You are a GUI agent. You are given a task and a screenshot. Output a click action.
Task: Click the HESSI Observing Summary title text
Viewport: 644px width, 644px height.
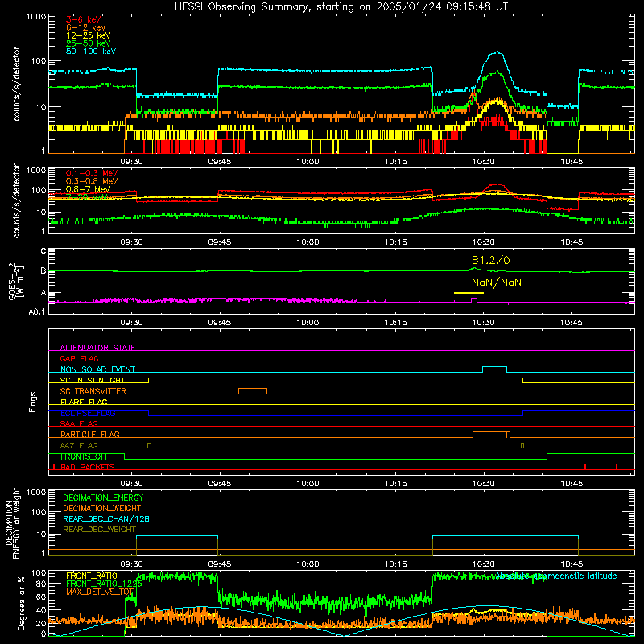click(x=341, y=6)
